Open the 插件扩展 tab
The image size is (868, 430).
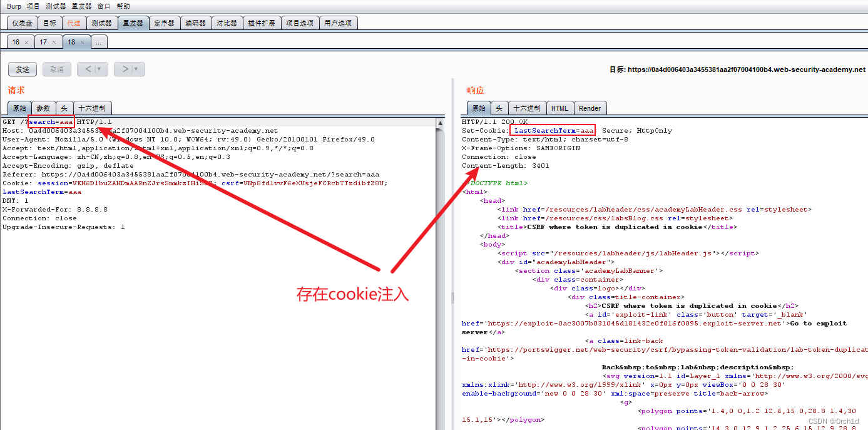point(262,23)
